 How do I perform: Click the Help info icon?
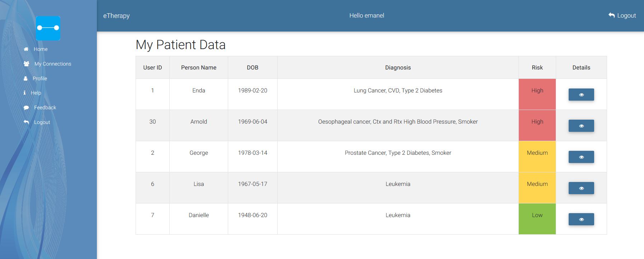(24, 93)
